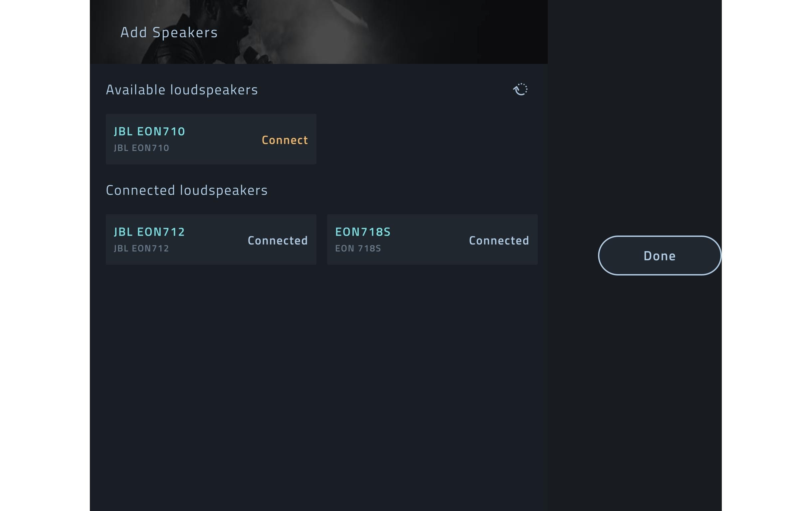Click the gray JBL EON712 model subtitle
Image resolution: width=812 pixels, height=511 pixels.
[141, 249]
